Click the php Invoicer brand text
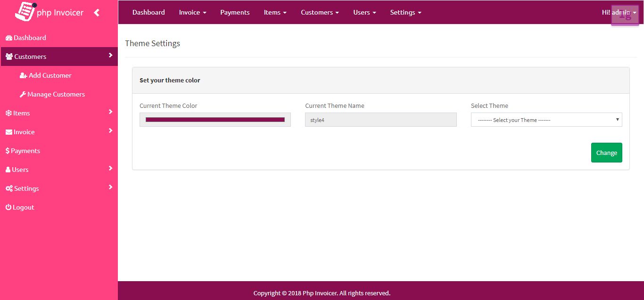 [60, 13]
